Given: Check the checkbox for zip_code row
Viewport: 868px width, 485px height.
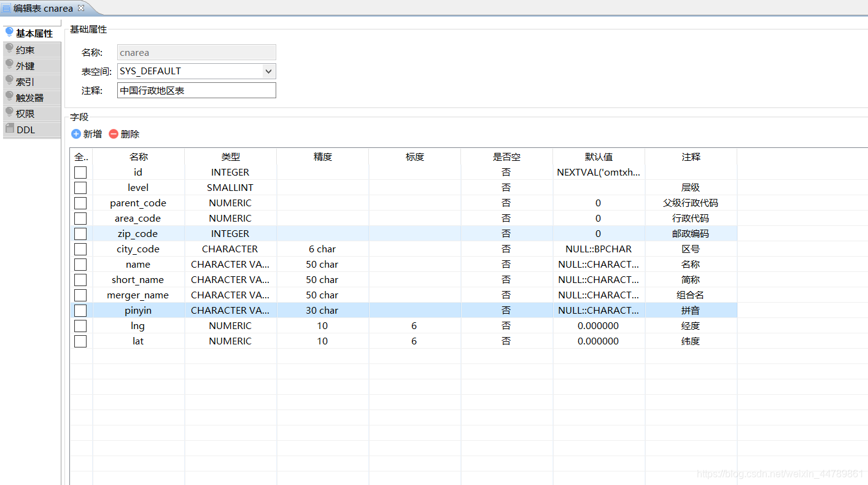Looking at the screenshot, I should point(80,234).
